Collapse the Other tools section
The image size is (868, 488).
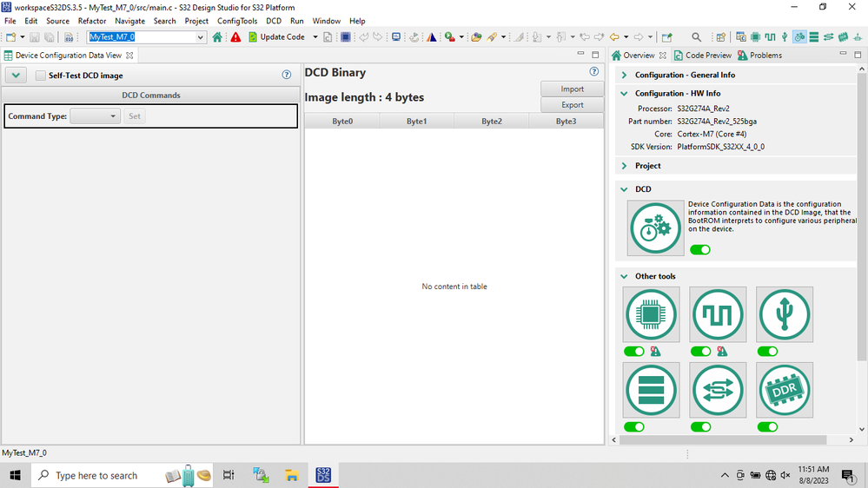(625, 276)
